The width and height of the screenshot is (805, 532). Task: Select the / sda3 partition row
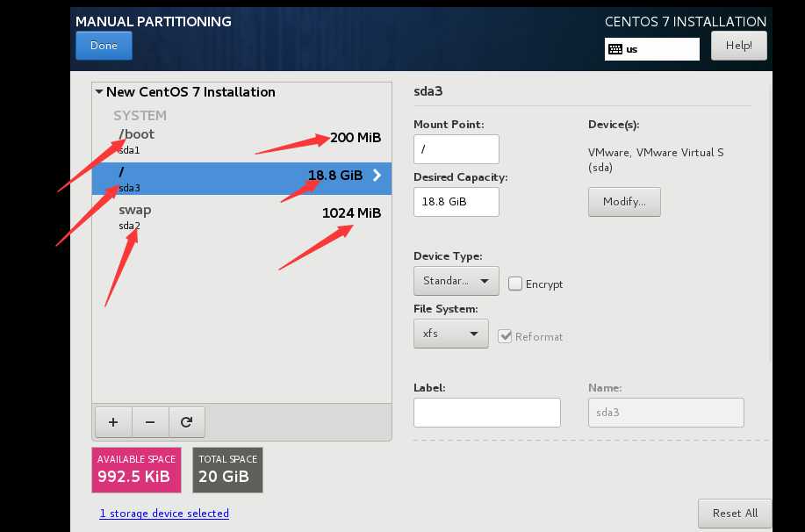(241, 179)
